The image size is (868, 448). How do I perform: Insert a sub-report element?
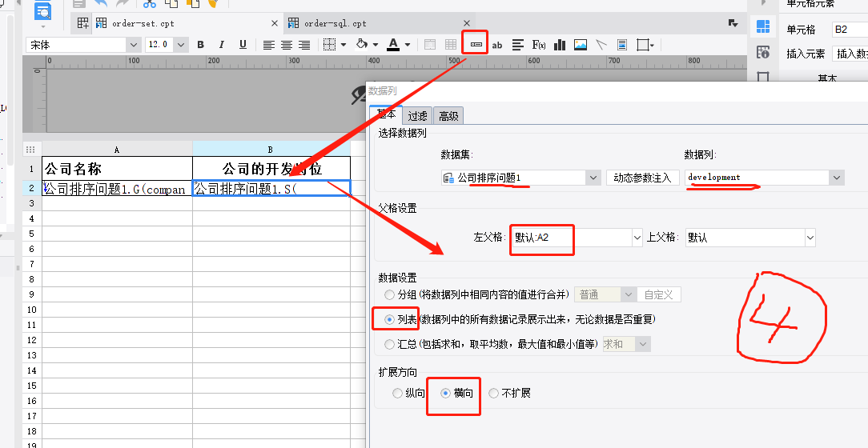pos(621,45)
